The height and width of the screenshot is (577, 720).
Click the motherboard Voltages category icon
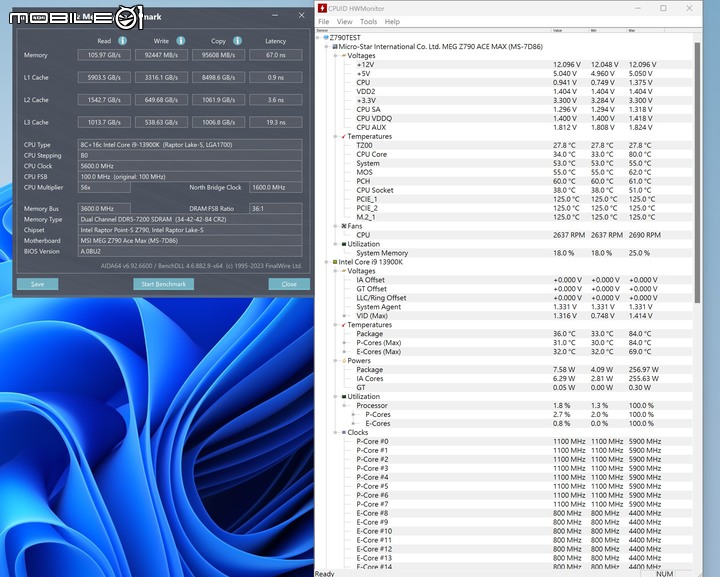(344, 56)
